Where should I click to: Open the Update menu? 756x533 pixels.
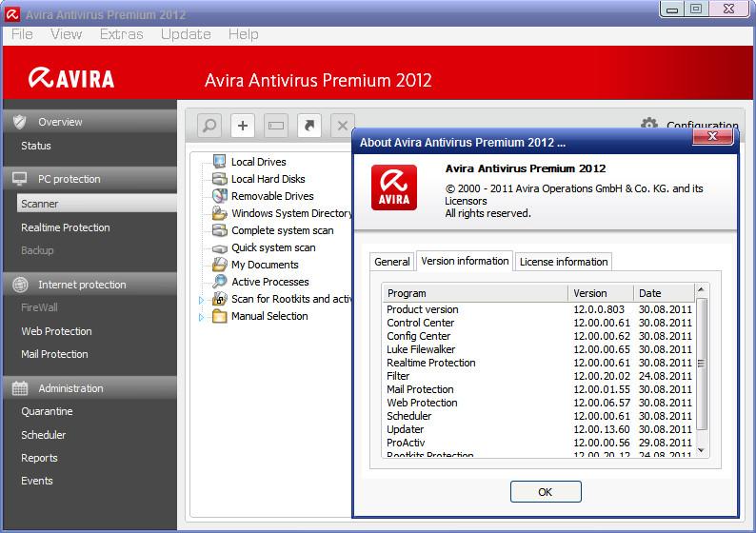click(186, 34)
